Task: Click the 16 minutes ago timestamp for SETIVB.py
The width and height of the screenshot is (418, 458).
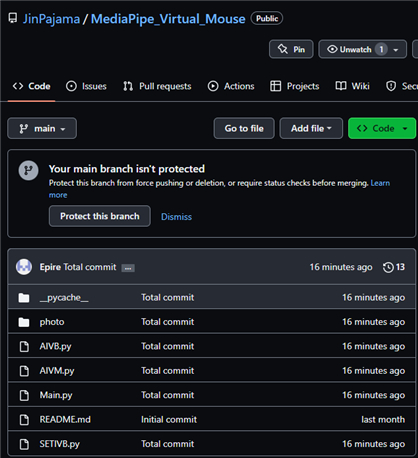Action: click(373, 444)
